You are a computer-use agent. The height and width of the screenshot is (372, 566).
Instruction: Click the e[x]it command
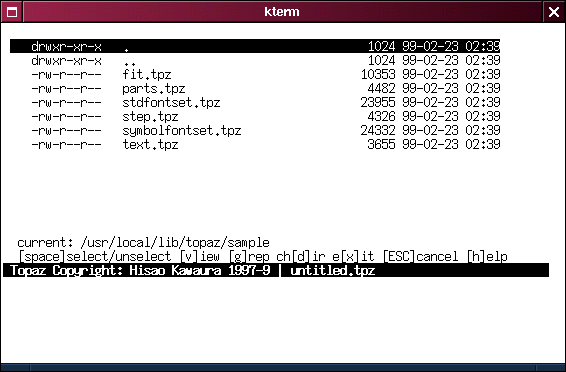pos(353,257)
